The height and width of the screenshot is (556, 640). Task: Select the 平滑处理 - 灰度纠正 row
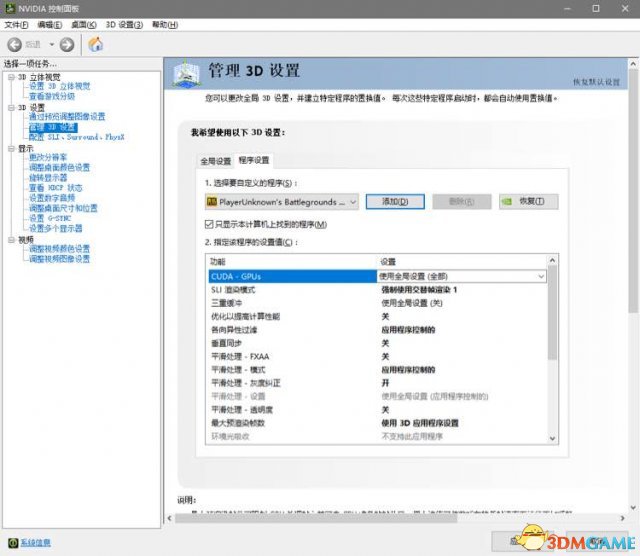pos(378,383)
